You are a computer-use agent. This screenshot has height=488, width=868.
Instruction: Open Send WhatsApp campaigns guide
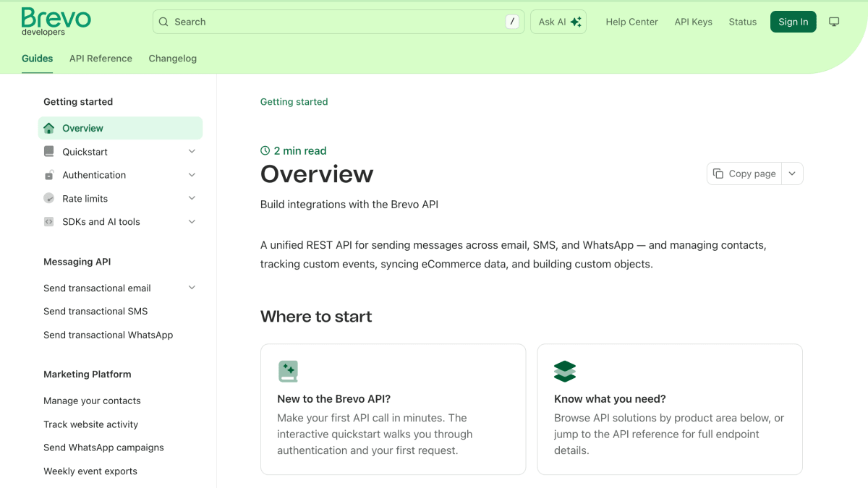(x=103, y=448)
